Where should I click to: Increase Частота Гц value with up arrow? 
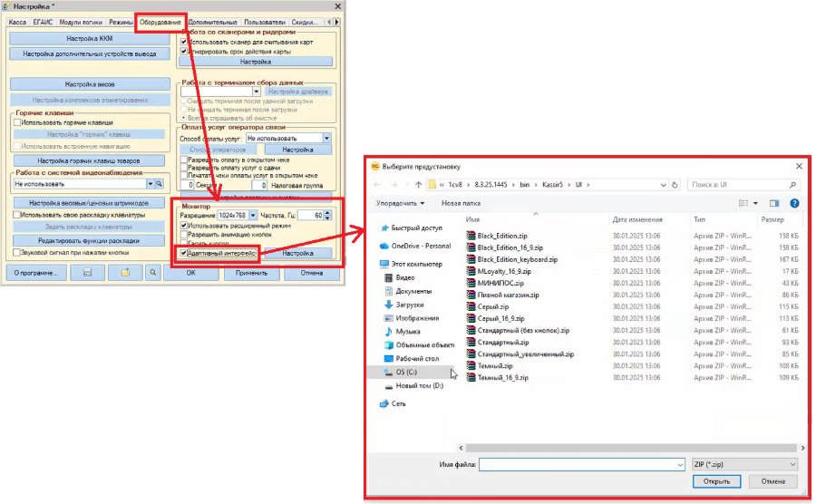pos(327,212)
